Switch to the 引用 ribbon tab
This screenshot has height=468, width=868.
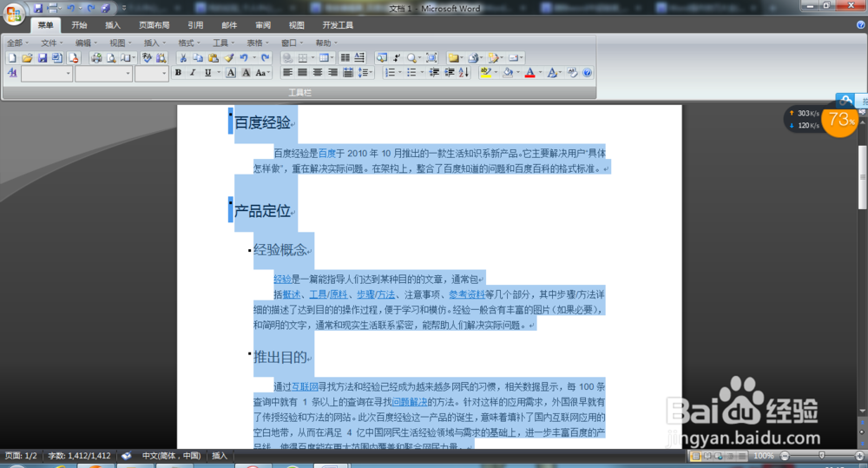click(x=194, y=25)
